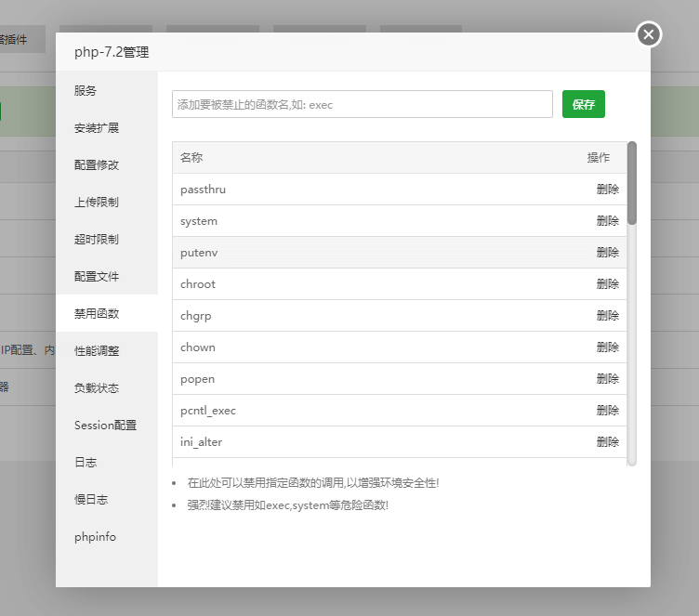Click the green 保存 button
This screenshot has width=699, height=616.
583,104
